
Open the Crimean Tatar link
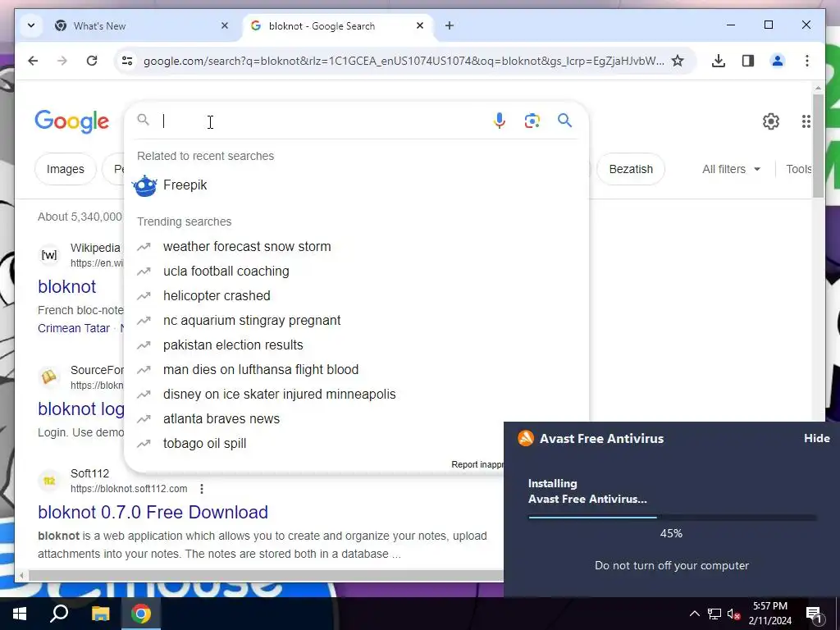coord(73,328)
